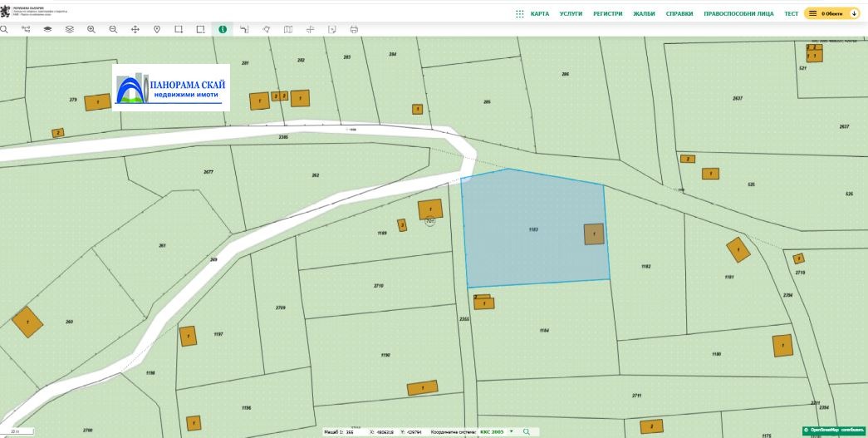
Task: Print the current map view
Action: [354, 29]
